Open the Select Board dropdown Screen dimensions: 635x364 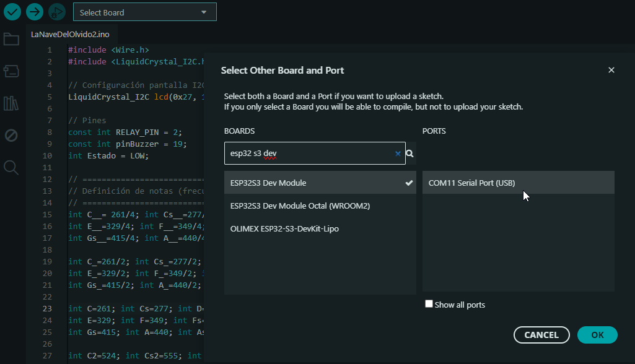[x=144, y=12]
